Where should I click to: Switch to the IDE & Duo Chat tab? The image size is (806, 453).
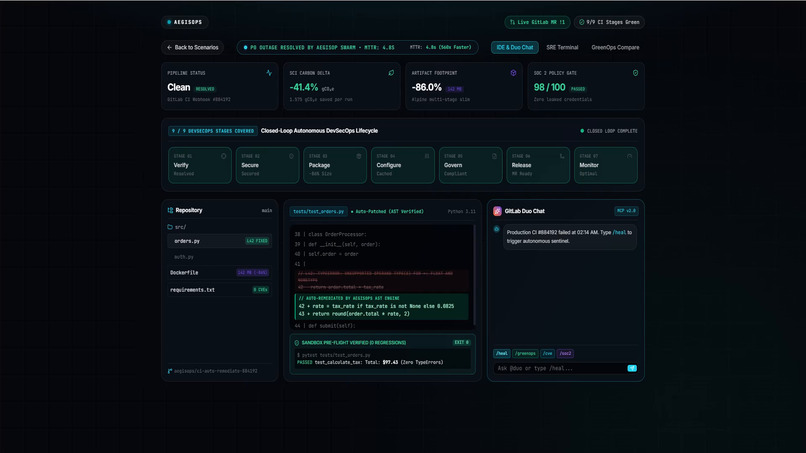pyautogui.click(x=515, y=47)
